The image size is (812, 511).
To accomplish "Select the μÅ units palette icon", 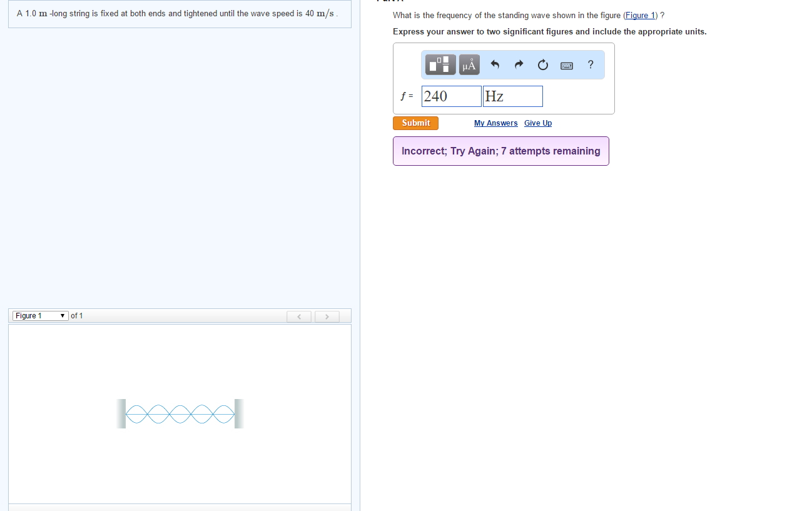I will tap(469, 64).
